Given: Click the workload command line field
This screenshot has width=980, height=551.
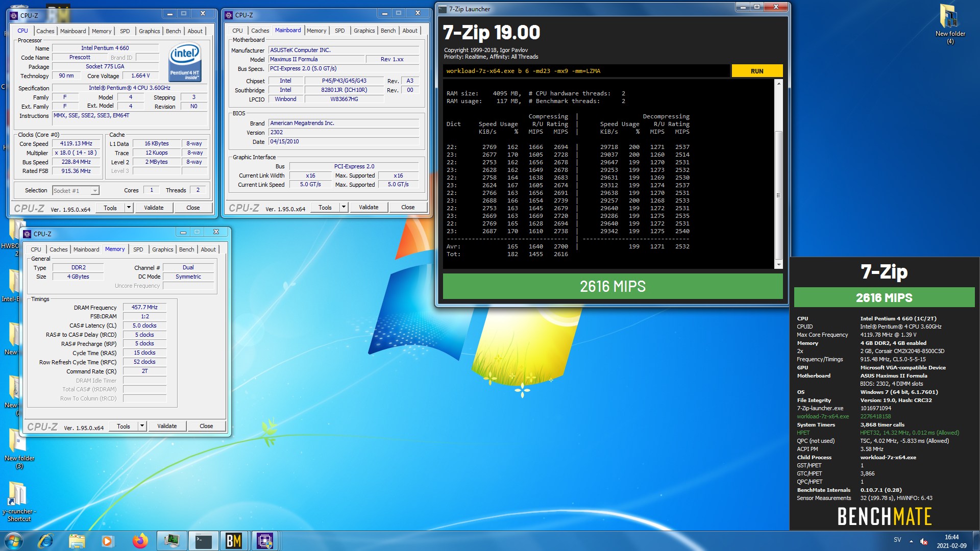Looking at the screenshot, I should (586, 71).
